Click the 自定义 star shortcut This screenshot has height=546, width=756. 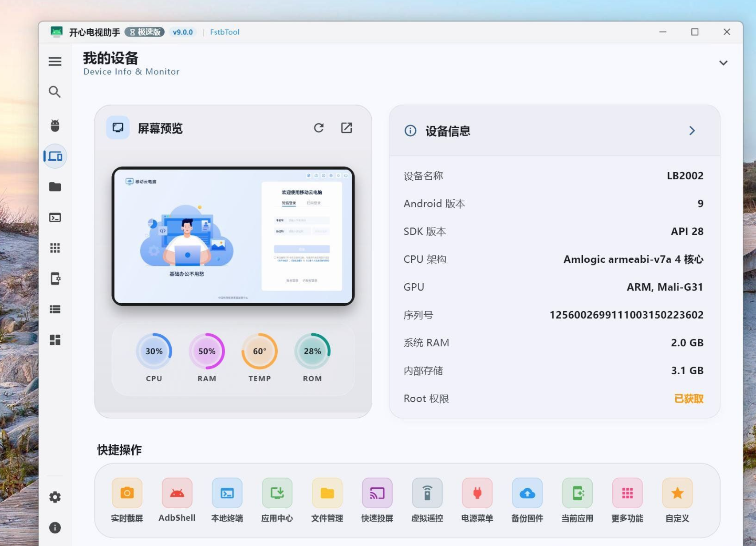677,501
